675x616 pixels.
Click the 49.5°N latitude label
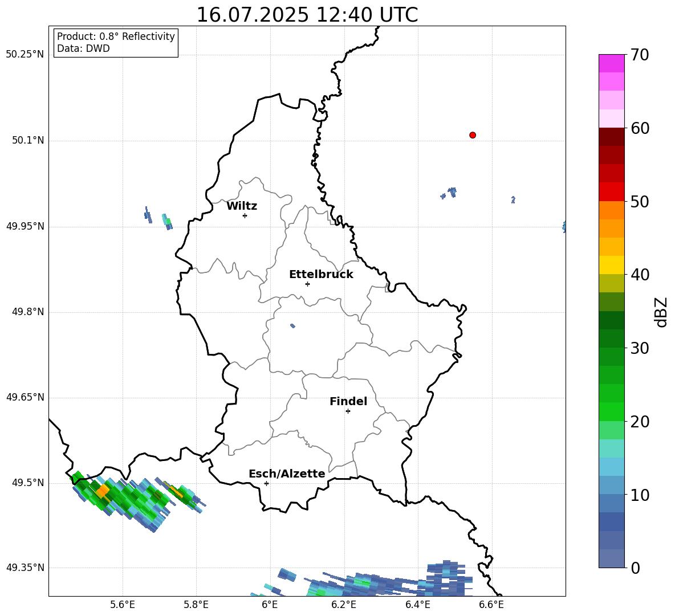28,483
